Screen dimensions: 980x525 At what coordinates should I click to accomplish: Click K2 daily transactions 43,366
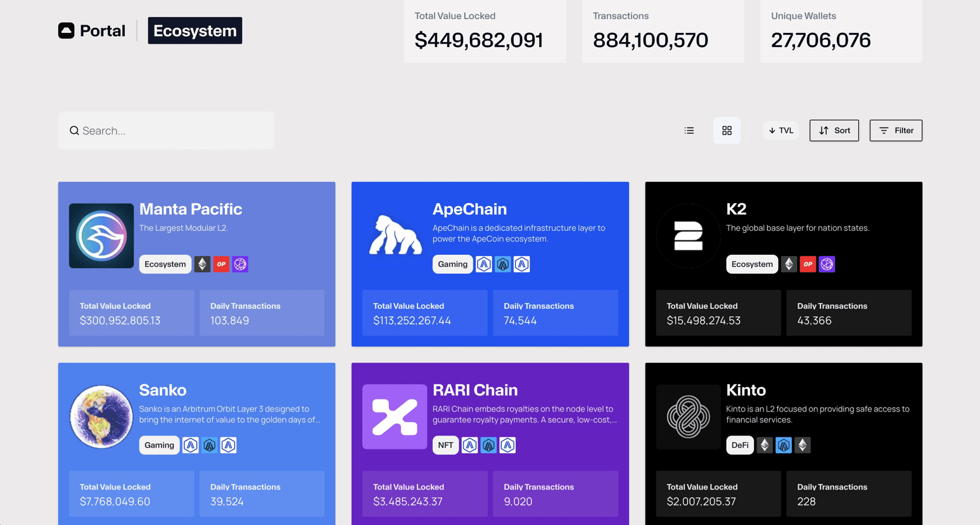(x=814, y=321)
